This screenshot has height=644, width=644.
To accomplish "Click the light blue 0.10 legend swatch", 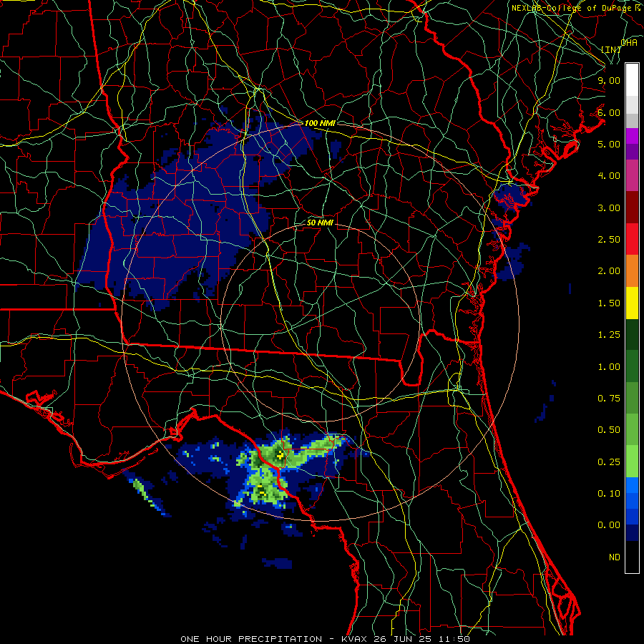I will click(x=632, y=485).
